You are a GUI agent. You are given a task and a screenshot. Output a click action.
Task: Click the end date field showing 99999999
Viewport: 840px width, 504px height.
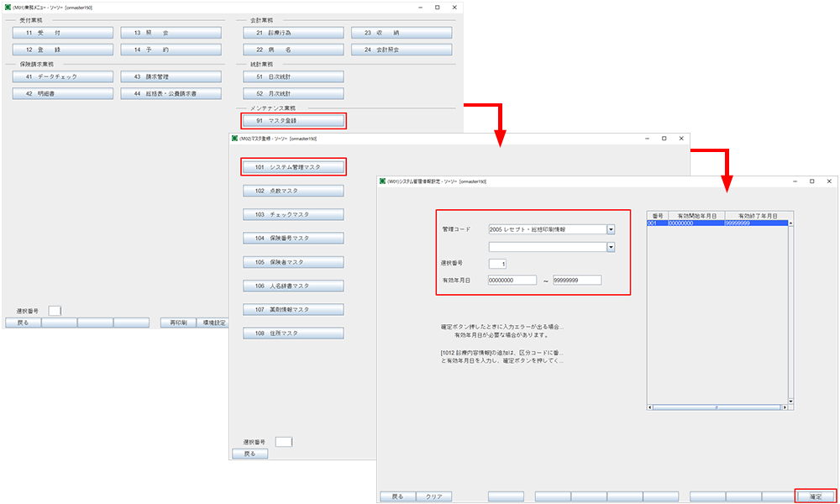(576, 281)
